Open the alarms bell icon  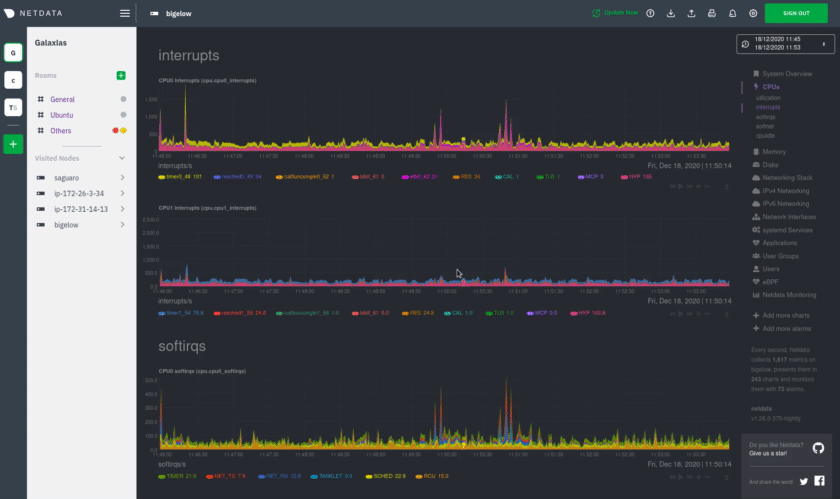click(732, 13)
